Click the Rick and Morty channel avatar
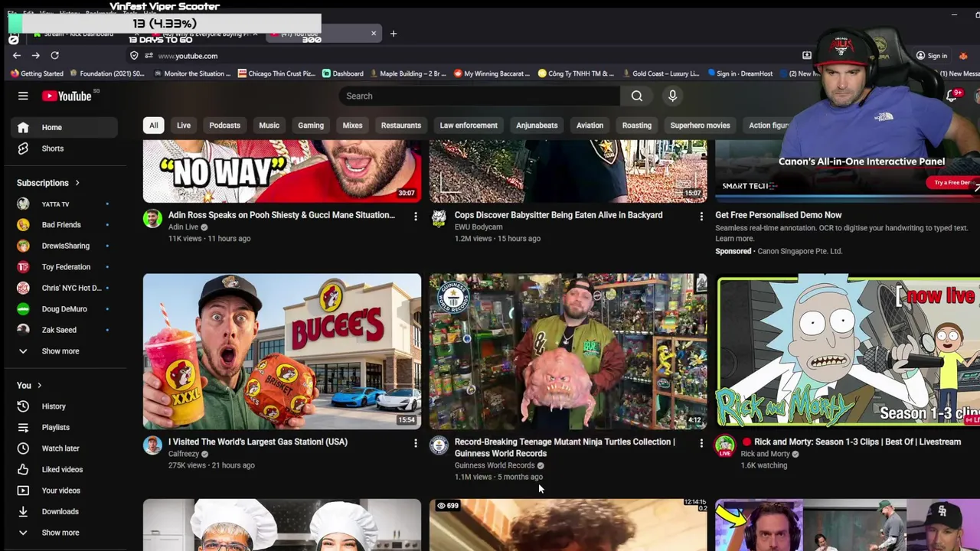 pos(725,445)
